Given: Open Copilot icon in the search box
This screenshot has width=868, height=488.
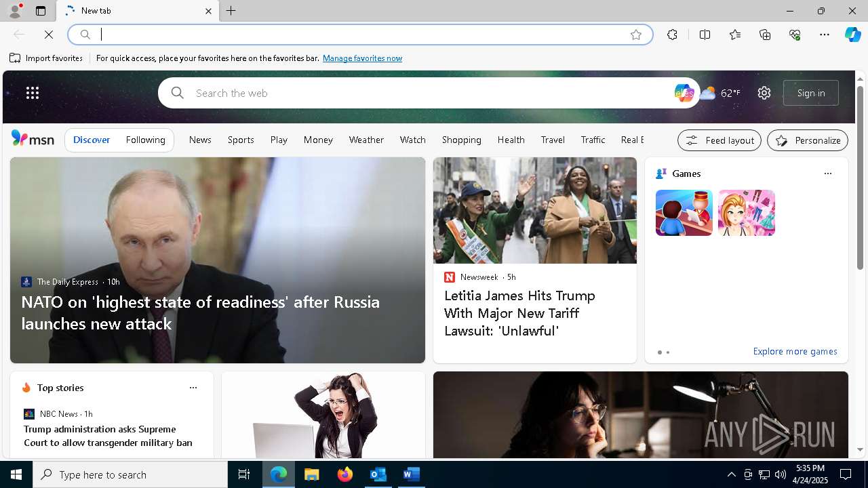Looking at the screenshot, I should tap(684, 93).
